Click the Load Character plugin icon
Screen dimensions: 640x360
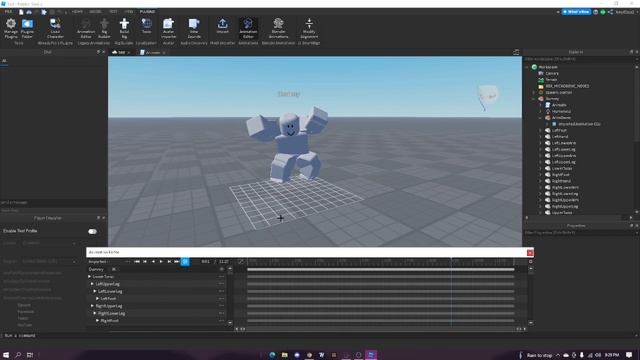[x=55, y=28]
